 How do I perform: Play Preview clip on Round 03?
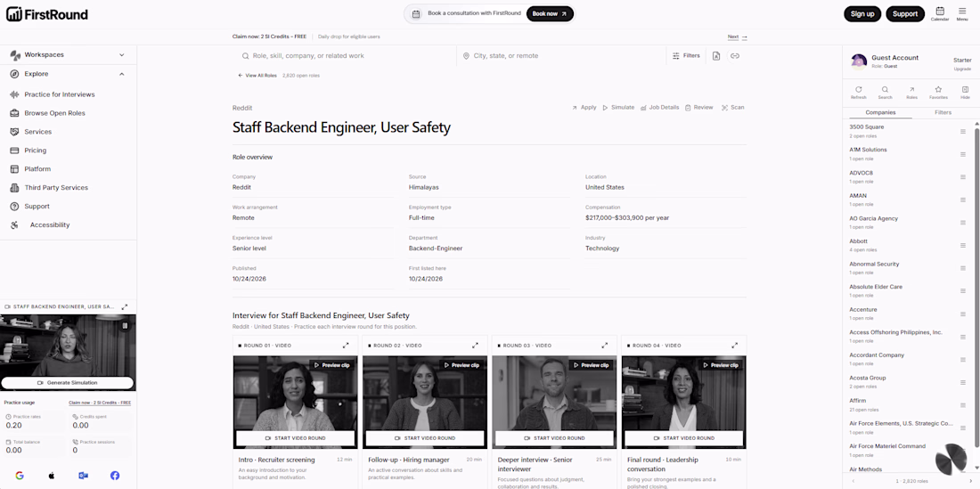(592, 364)
